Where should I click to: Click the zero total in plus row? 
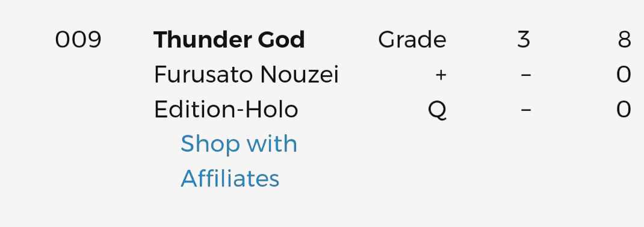click(x=624, y=75)
